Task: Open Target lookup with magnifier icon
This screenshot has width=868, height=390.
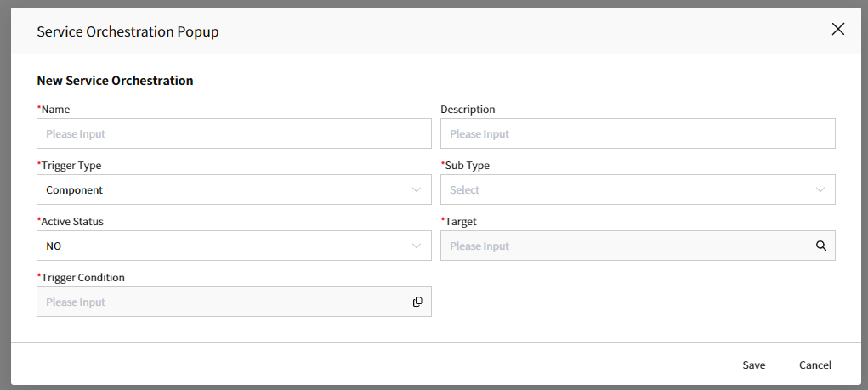Action: tap(821, 246)
